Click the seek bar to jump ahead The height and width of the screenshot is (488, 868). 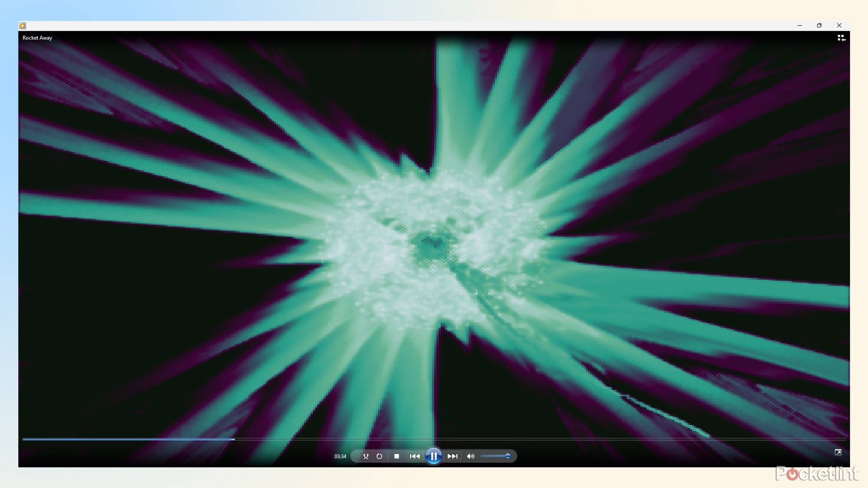pyautogui.click(x=434, y=439)
